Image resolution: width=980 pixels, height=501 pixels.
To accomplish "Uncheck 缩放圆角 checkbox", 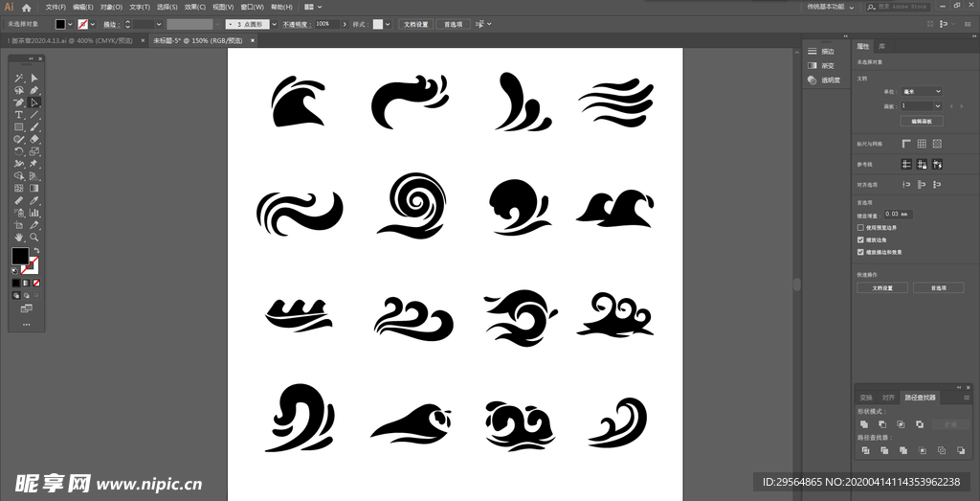I will (x=860, y=239).
